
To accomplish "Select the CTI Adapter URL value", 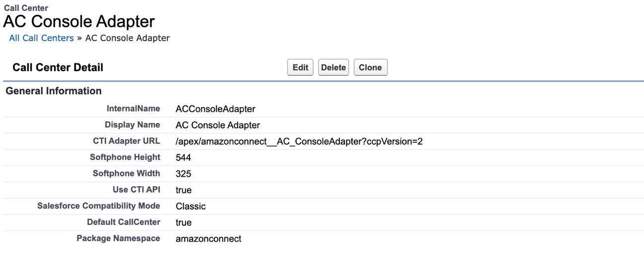I will click(x=299, y=142).
